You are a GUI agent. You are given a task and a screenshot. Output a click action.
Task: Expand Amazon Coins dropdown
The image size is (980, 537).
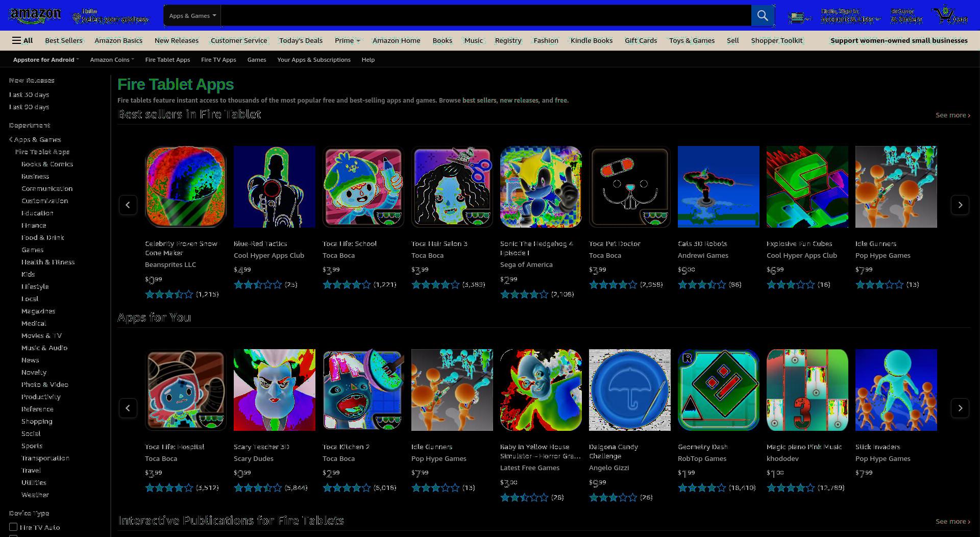pos(112,60)
